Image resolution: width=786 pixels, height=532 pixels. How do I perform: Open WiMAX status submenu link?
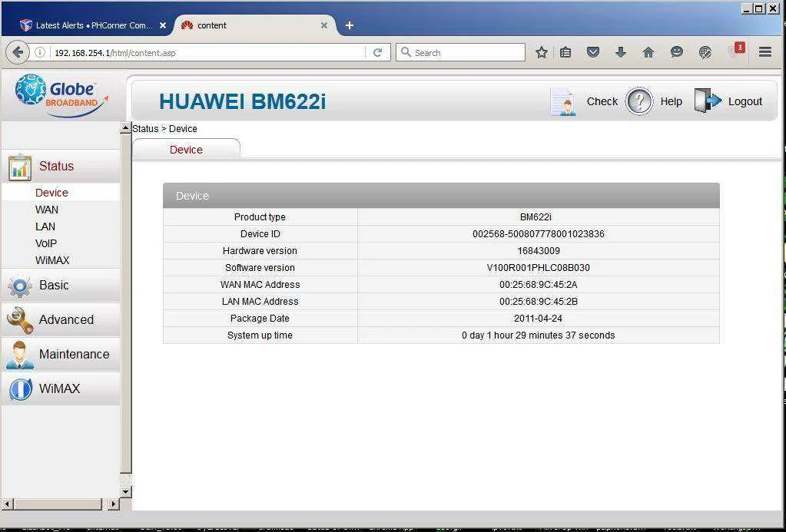click(52, 260)
